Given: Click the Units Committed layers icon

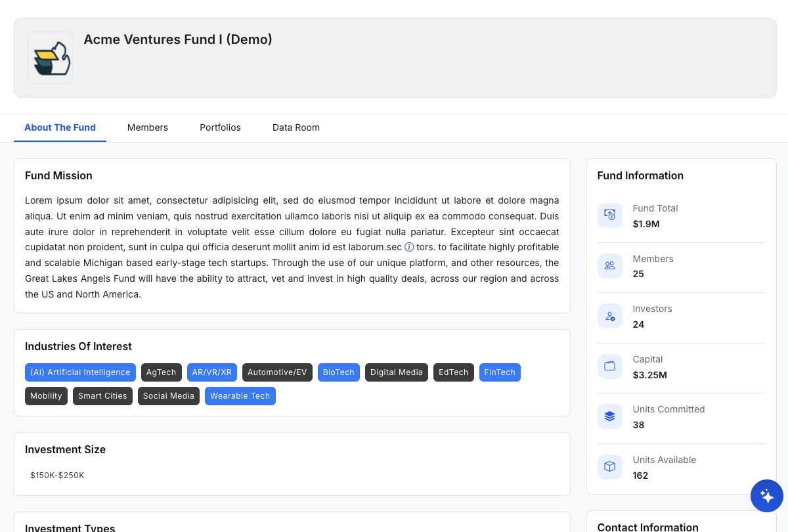Looking at the screenshot, I should (609, 416).
